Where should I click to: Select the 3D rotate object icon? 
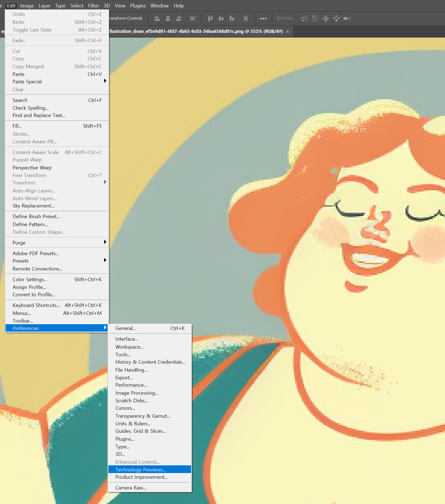[x=304, y=18]
